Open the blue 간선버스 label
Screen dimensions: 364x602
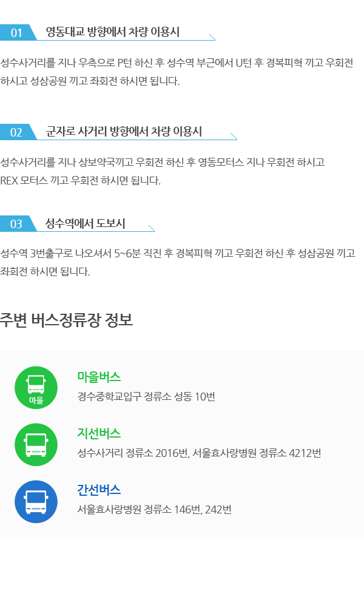coord(99,490)
